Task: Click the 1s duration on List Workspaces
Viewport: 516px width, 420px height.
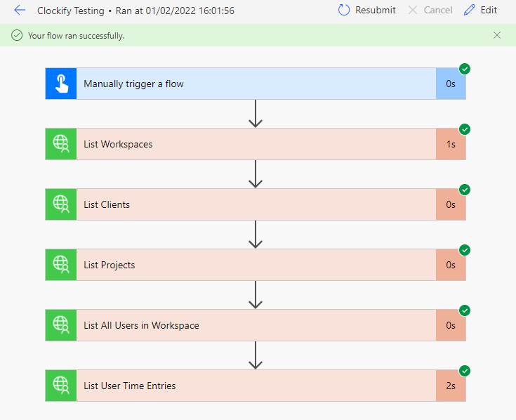Action: (x=451, y=145)
